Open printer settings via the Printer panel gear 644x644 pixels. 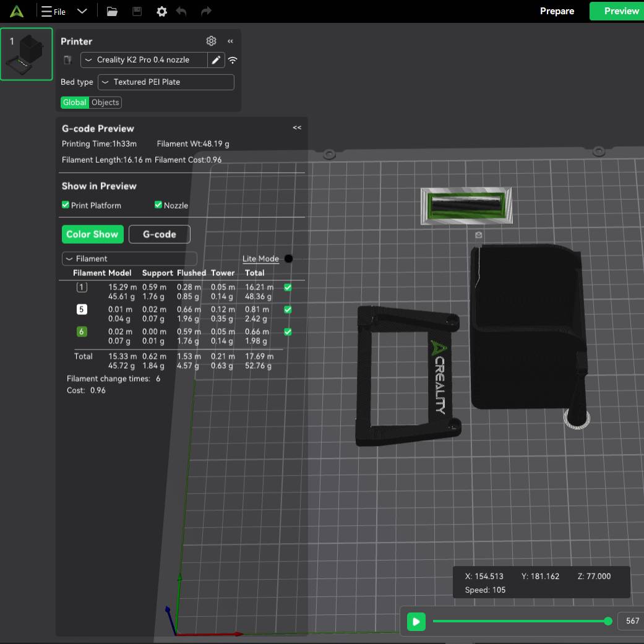tap(211, 41)
